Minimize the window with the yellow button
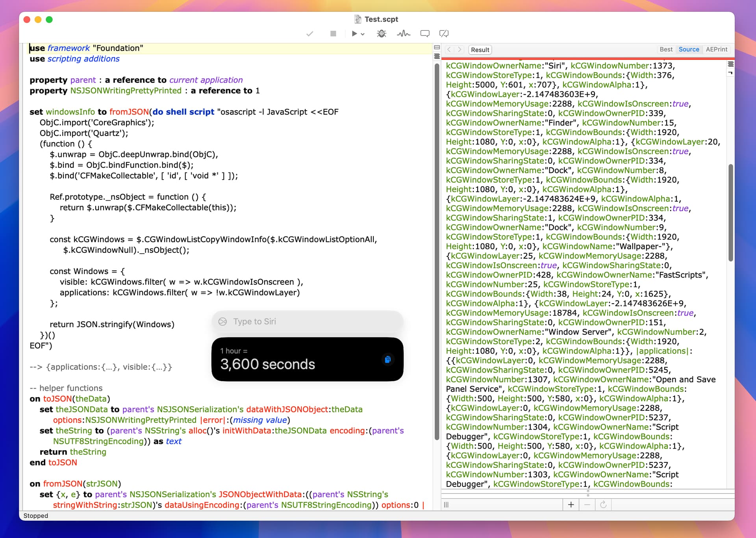 [38, 19]
